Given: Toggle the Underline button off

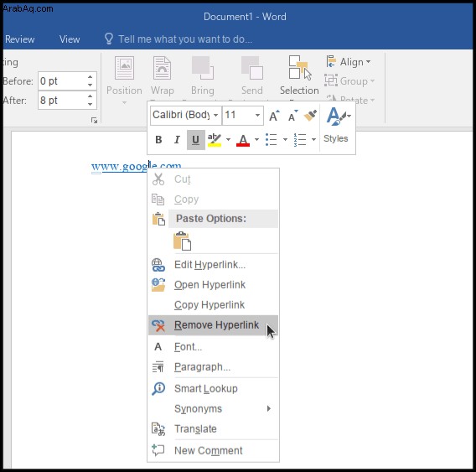Looking at the screenshot, I should coord(195,140).
